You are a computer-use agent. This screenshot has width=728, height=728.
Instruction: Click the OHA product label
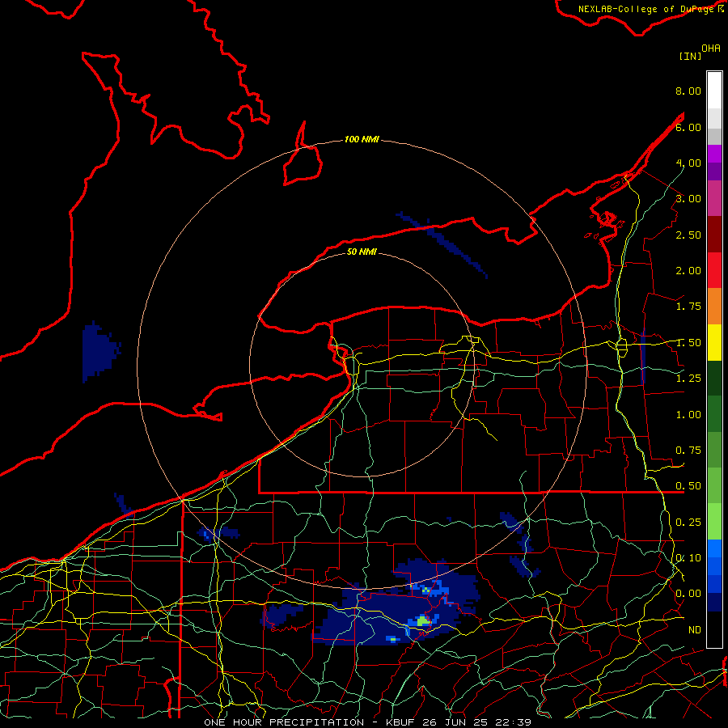(x=711, y=49)
